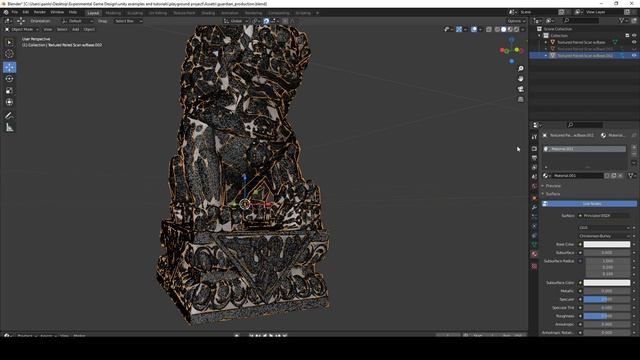Hide the Collection via its eye icon

click(634, 36)
